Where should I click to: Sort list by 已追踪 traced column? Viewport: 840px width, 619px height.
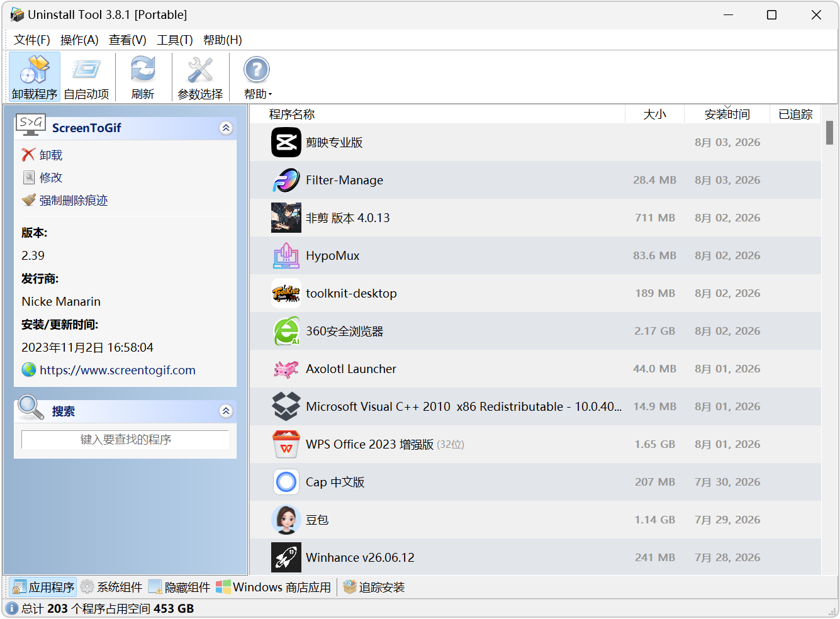[x=795, y=114]
